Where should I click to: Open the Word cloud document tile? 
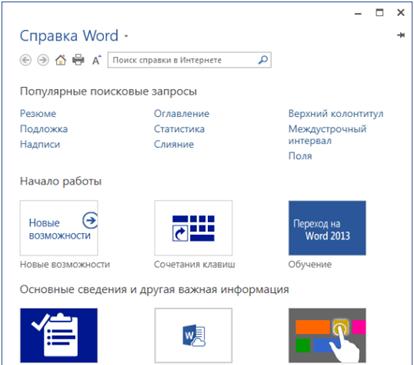(193, 335)
